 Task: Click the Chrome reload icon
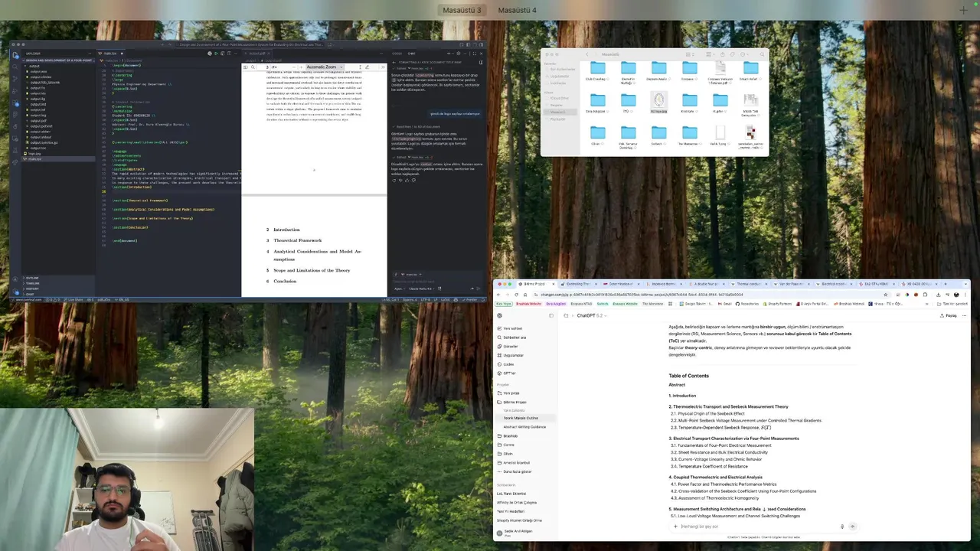[516, 295]
